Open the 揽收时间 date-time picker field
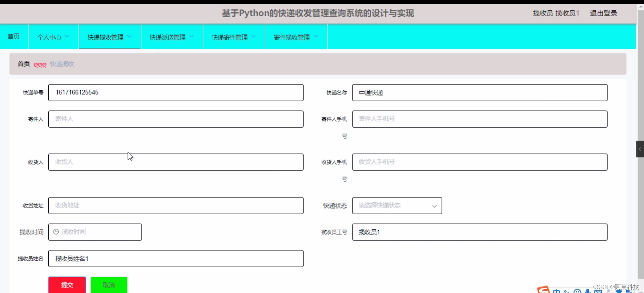Viewport: 644px width, 293px height. tap(95, 232)
